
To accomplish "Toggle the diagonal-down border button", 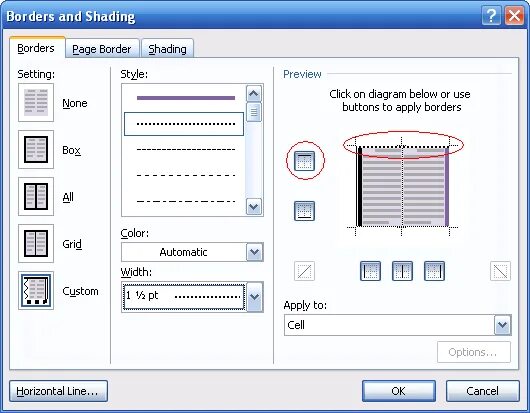I will pos(500,271).
